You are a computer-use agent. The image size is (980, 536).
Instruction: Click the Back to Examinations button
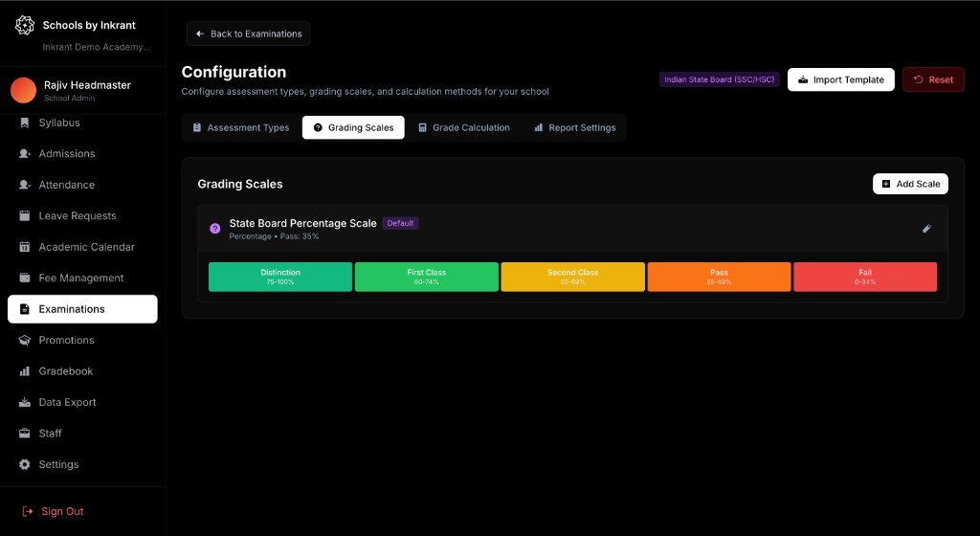248,33
